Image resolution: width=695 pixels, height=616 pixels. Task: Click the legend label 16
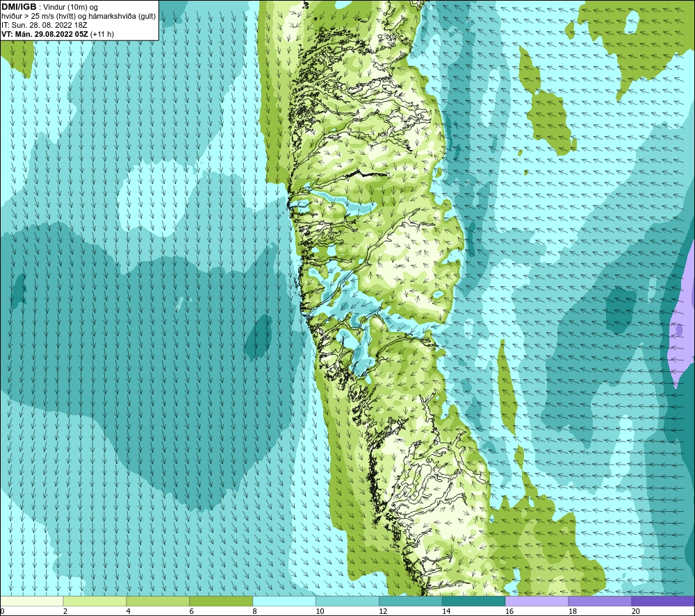tap(509, 611)
